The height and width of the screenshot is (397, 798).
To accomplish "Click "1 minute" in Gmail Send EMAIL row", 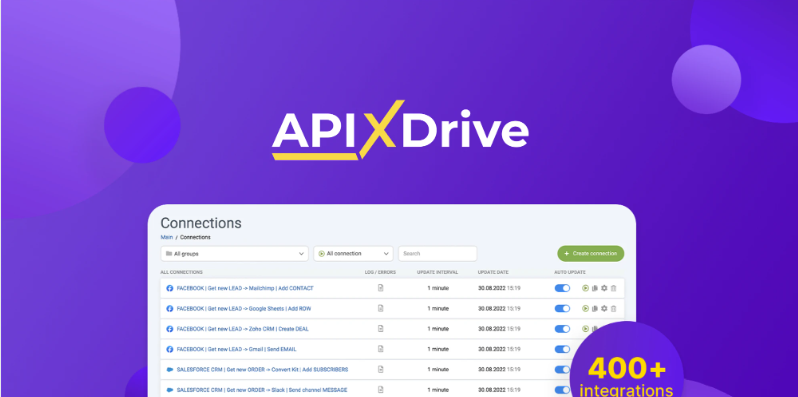I will click(438, 349).
